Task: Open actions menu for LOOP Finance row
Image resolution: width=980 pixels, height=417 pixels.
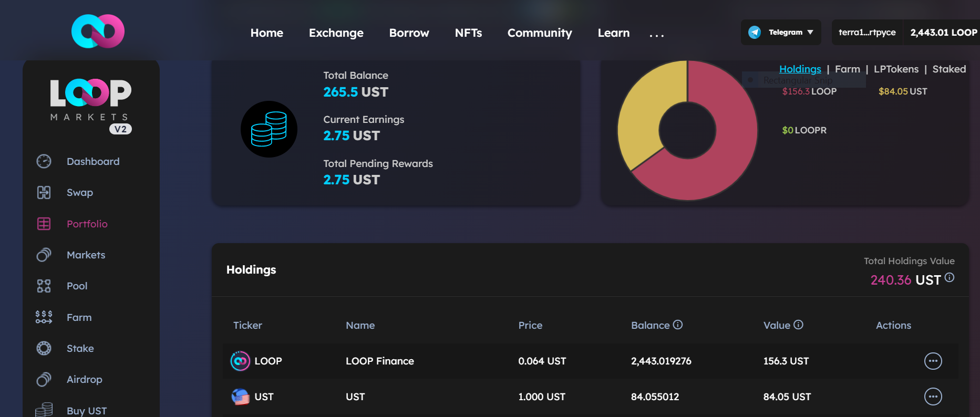Action: [x=933, y=361]
